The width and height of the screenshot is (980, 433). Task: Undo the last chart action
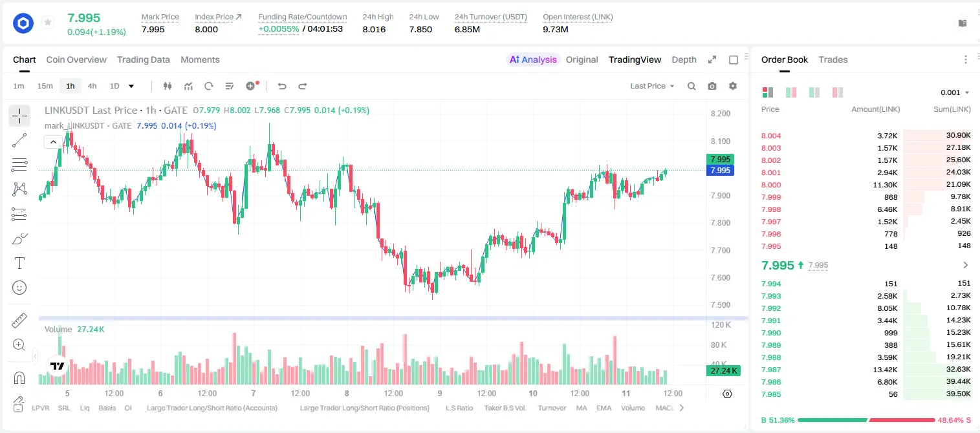tap(281, 86)
